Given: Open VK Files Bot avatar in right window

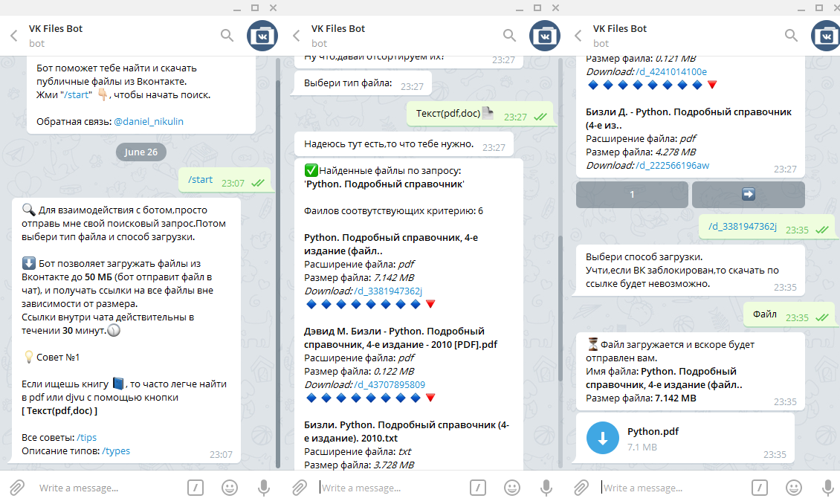Looking at the screenshot, I should pyautogui.click(x=826, y=36).
